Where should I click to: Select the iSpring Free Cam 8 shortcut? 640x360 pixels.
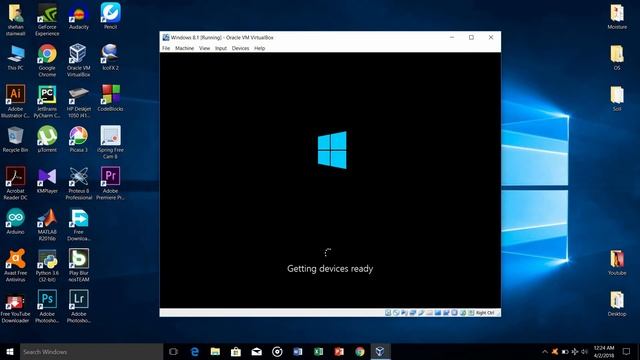point(110,142)
